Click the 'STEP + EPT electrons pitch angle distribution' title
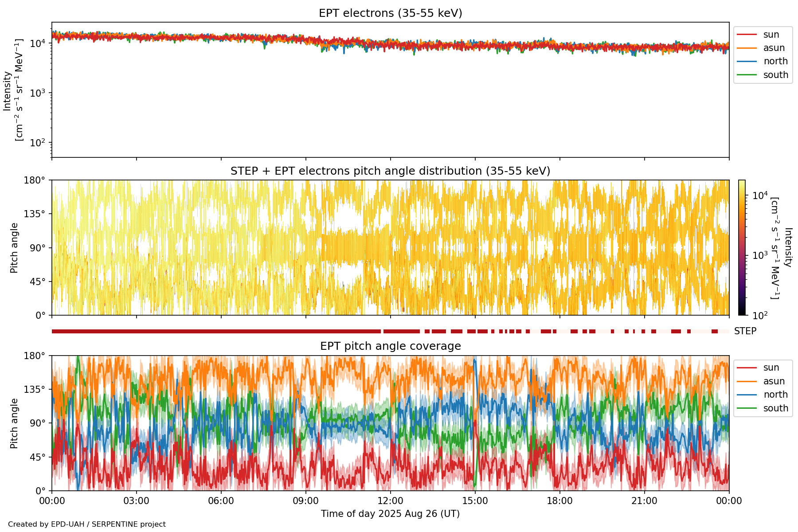Viewport: 798px width, 532px height. [390, 171]
